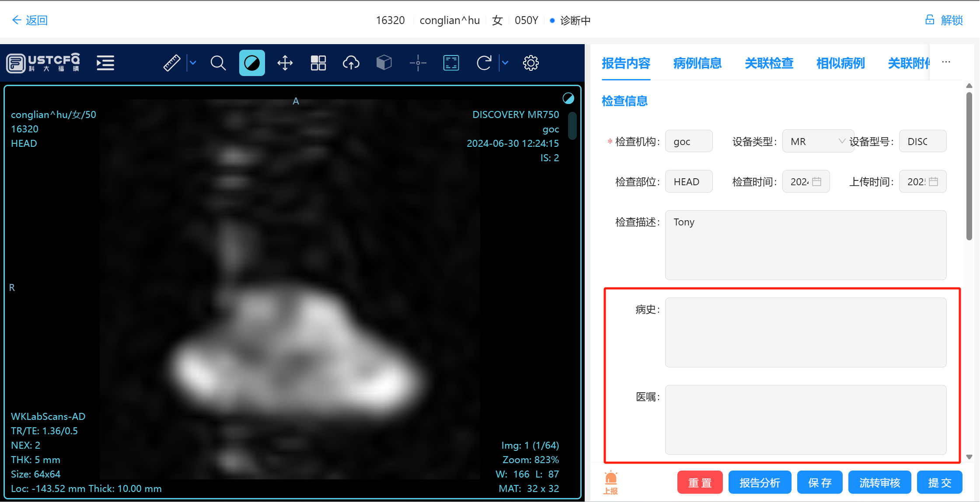The image size is (980, 502).
Task: Click the report panel vertical scrollbar
Action: (x=969, y=166)
